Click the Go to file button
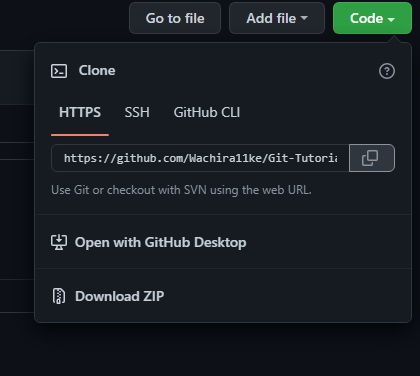Image resolution: width=420 pixels, height=376 pixels. coord(175,18)
